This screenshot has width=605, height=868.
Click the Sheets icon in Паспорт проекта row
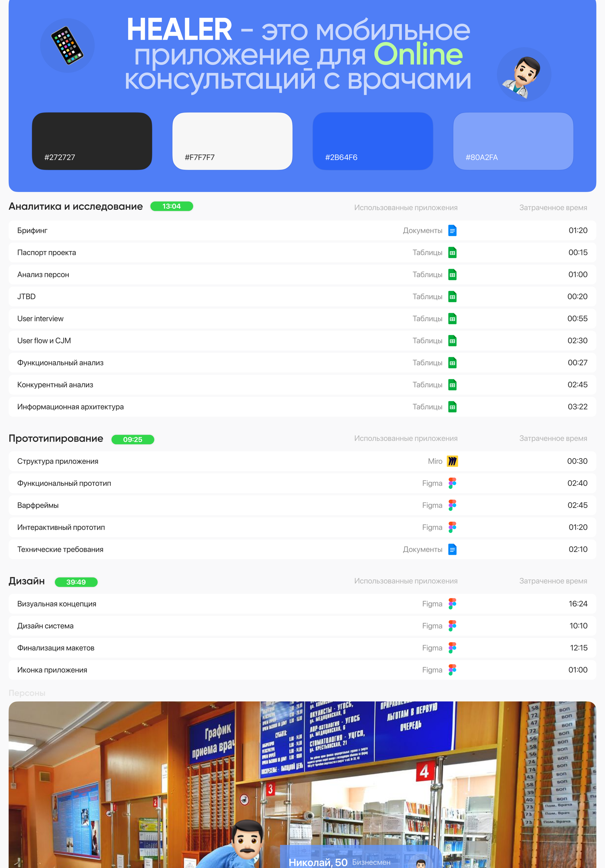point(452,253)
